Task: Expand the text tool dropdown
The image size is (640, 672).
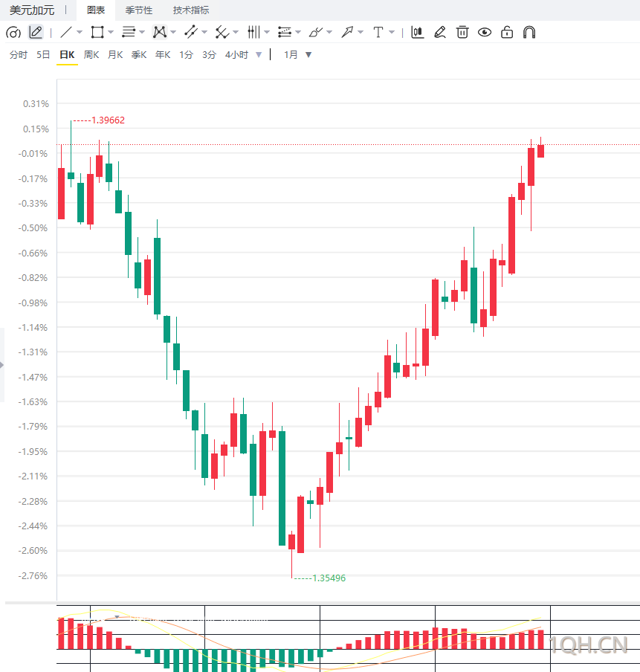Action: point(392,32)
